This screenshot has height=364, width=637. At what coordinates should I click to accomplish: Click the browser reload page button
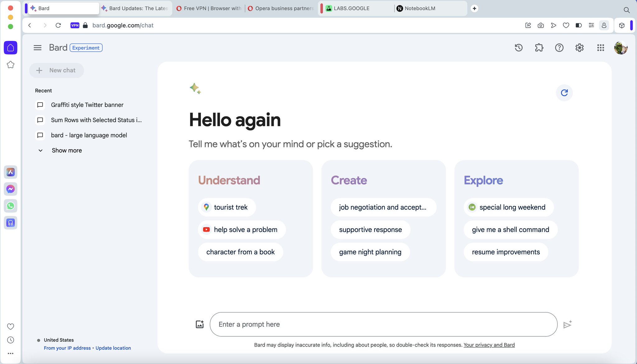58,25
